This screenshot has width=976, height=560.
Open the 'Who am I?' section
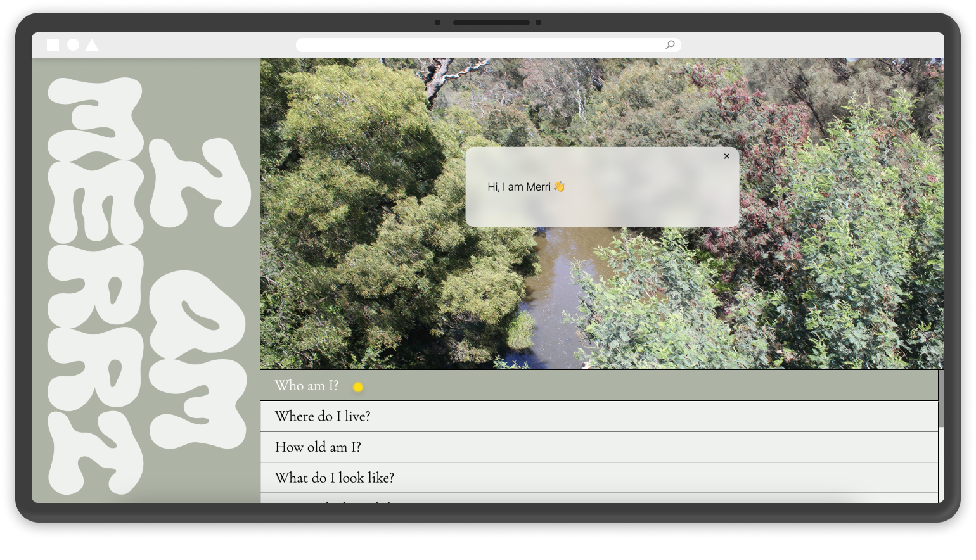[x=599, y=385]
